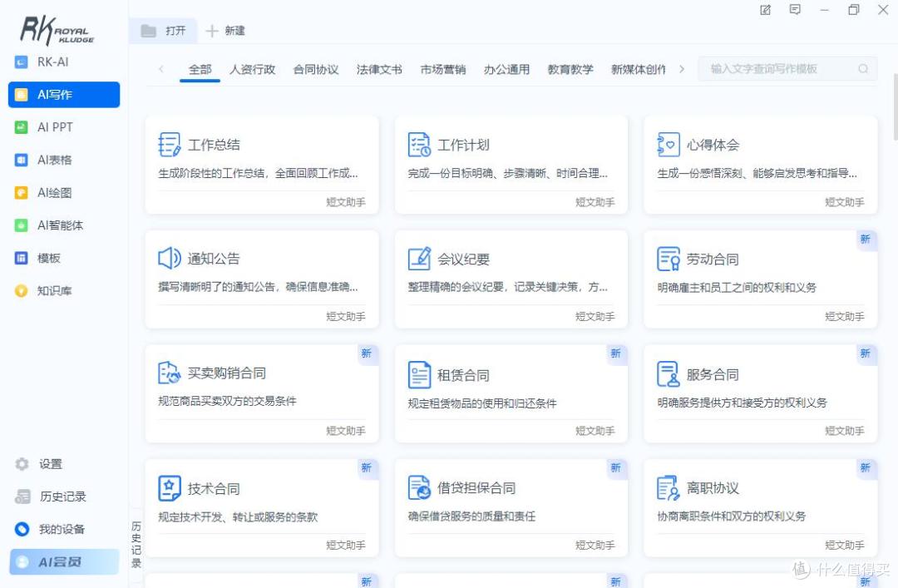Open 历史记录 icon in sidebar
The width and height of the screenshot is (898, 588).
point(22,497)
